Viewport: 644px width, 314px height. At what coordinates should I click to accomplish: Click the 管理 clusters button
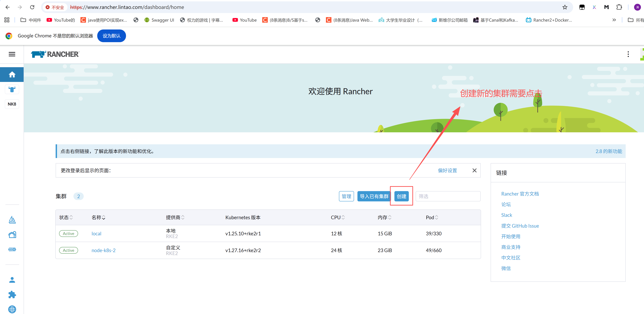[x=346, y=196]
